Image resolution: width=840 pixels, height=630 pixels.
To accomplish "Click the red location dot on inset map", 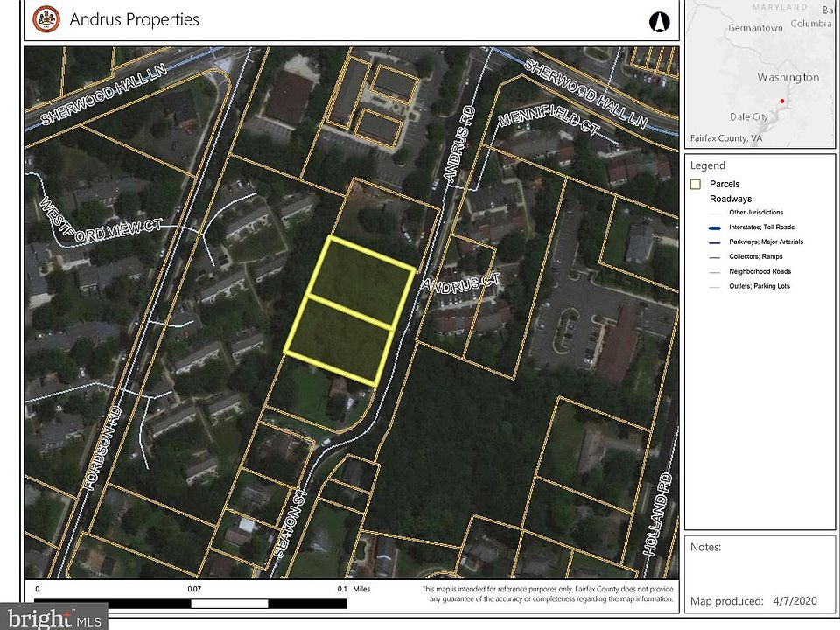I will [x=781, y=101].
